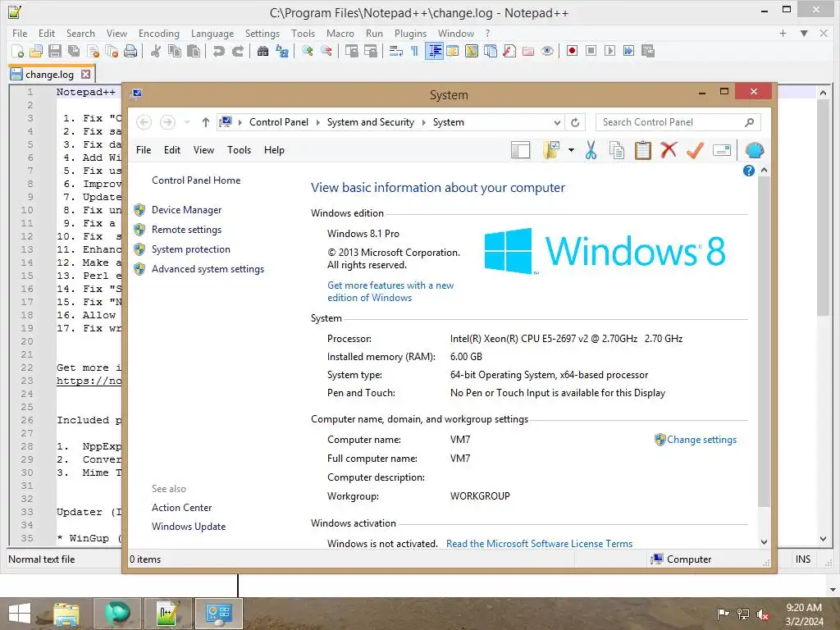Click Paste clipboard icon in System window

(x=643, y=151)
